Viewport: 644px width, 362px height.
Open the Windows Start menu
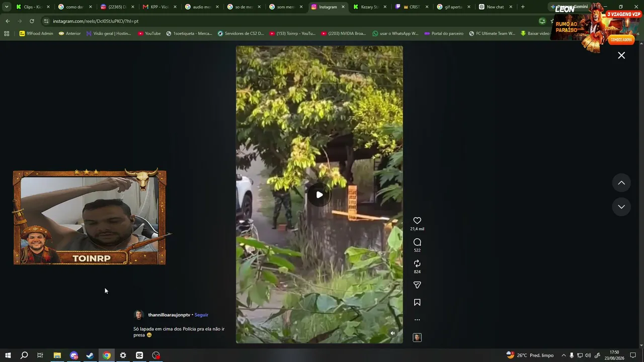click(8, 355)
